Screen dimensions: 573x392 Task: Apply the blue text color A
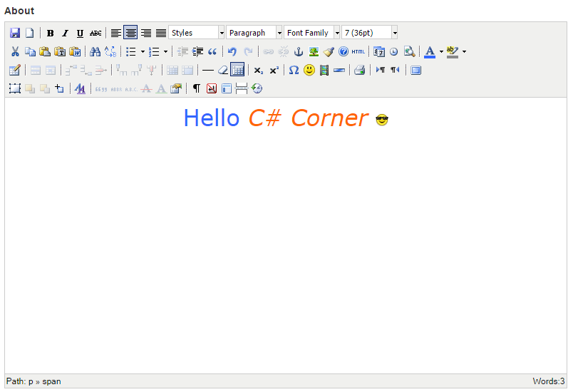point(430,51)
